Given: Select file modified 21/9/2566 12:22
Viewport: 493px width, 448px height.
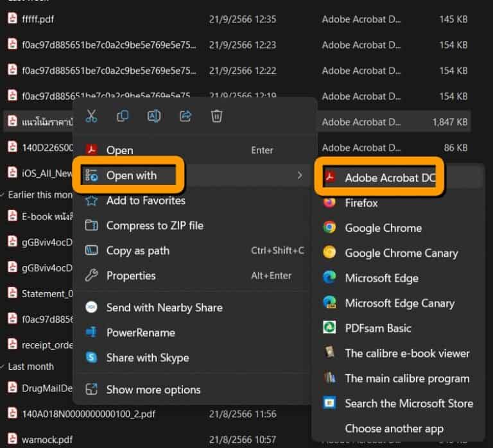Looking at the screenshot, I should point(237,71).
